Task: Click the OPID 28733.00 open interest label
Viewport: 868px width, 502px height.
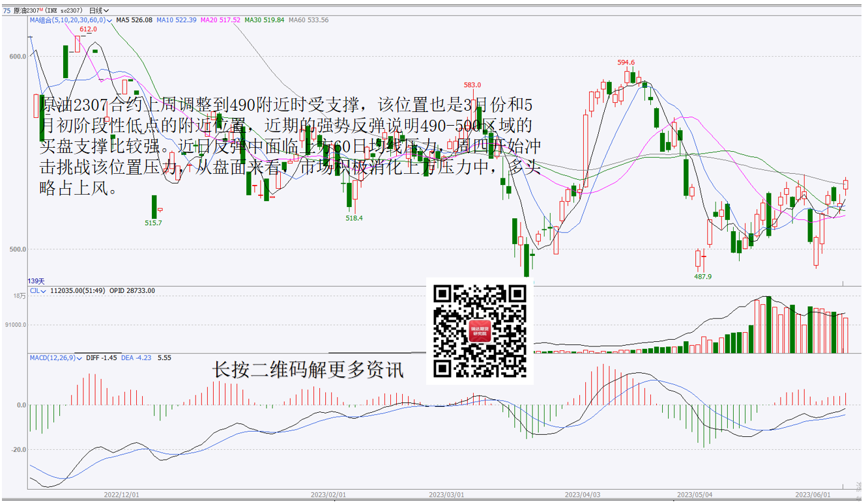Action: [132, 290]
